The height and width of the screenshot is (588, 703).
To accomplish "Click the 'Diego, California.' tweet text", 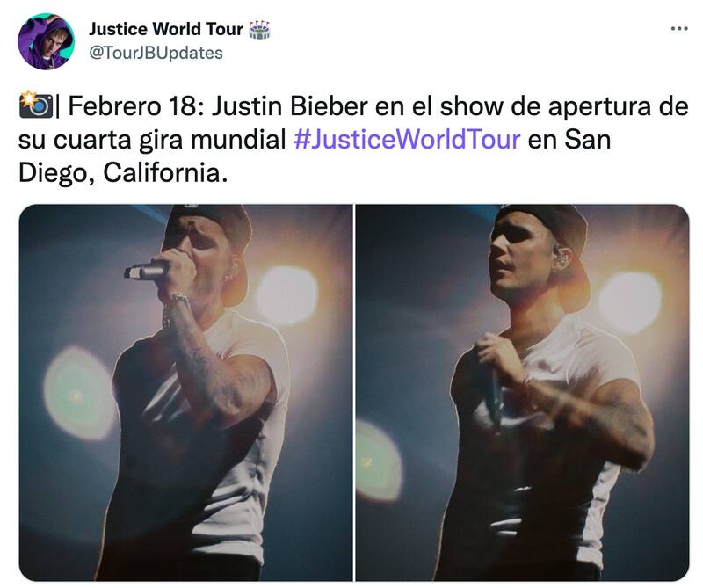I will 123,172.
